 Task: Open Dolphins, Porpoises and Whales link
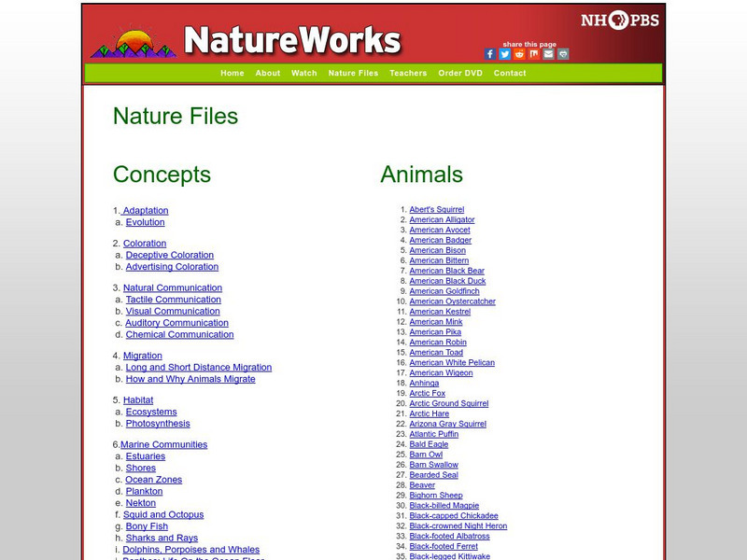coord(191,550)
